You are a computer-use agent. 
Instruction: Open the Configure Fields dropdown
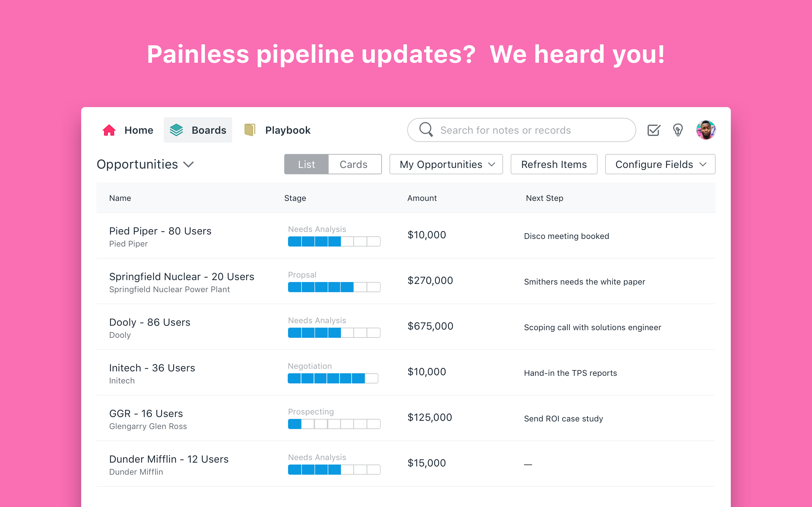point(660,164)
